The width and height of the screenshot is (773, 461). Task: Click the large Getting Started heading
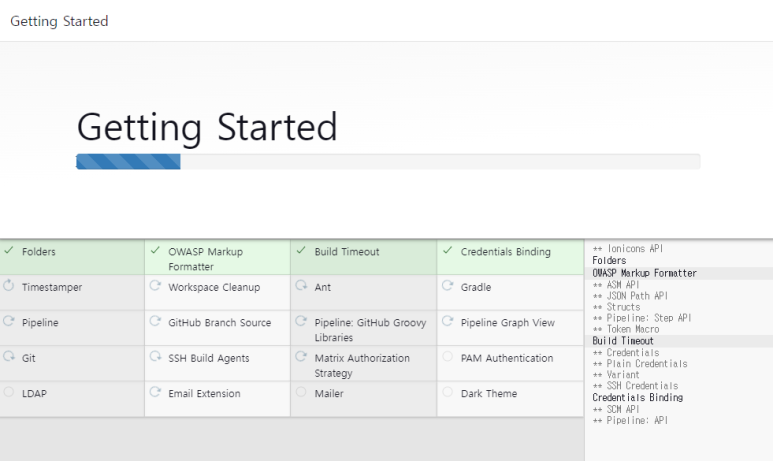tap(207, 127)
